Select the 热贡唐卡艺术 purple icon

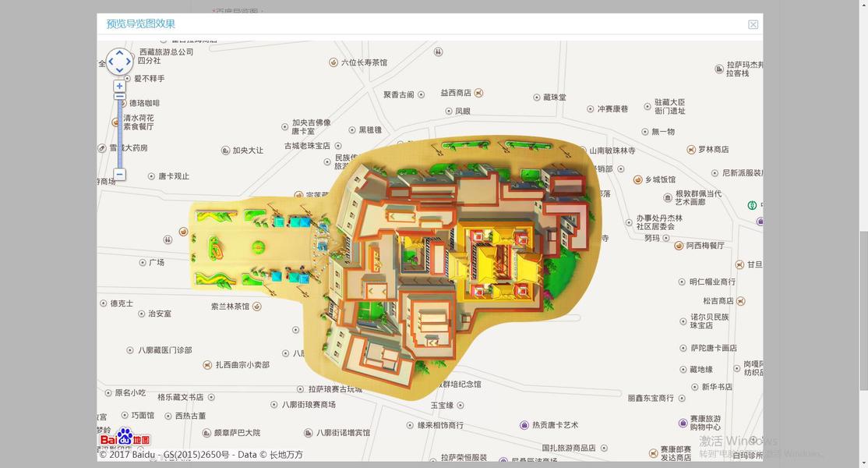tap(524, 425)
